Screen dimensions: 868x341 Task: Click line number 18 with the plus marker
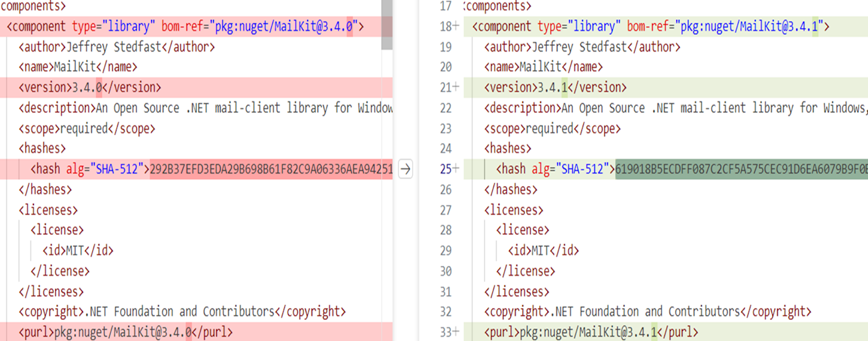click(449, 27)
